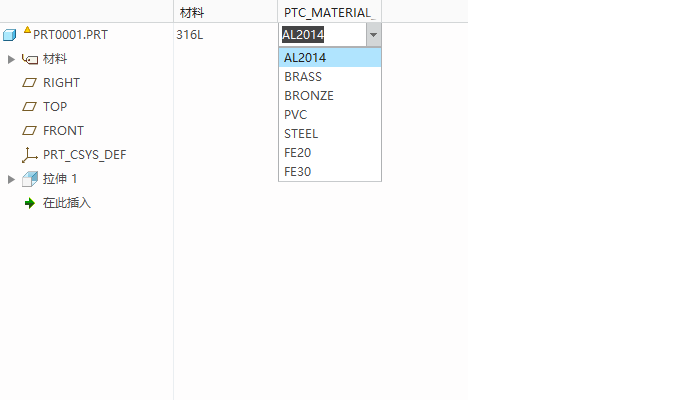Select FE30 material option
The width and height of the screenshot is (700, 400).
pyautogui.click(x=330, y=171)
